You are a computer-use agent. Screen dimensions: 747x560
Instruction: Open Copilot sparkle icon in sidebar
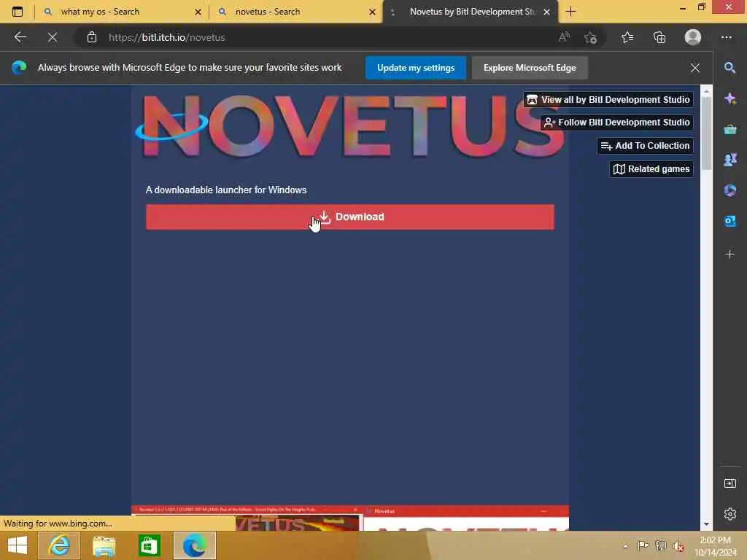729,98
